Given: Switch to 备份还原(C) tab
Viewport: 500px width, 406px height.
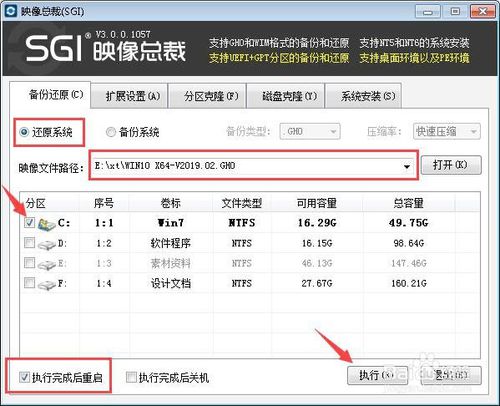Looking at the screenshot, I should point(50,95).
